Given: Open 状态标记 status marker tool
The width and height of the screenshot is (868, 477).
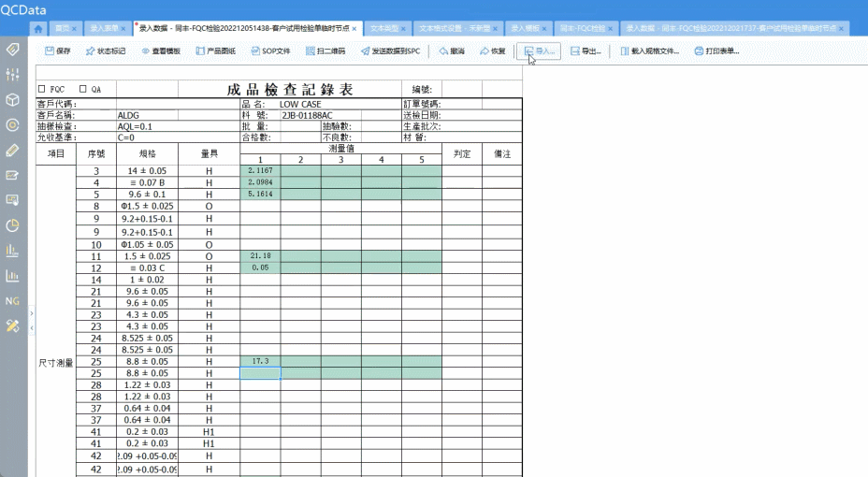Looking at the screenshot, I should [105, 51].
